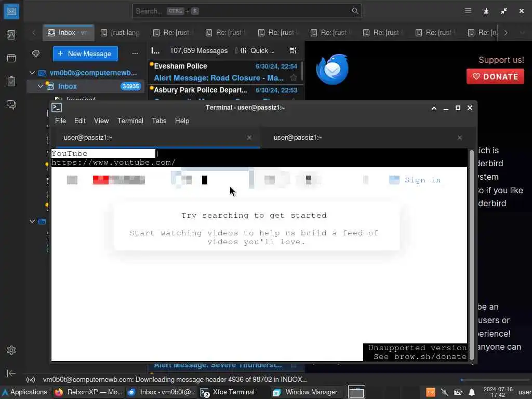Click the DONATE button
Image resolution: width=532 pixels, height=399 pixels.
tap(495, 77)
